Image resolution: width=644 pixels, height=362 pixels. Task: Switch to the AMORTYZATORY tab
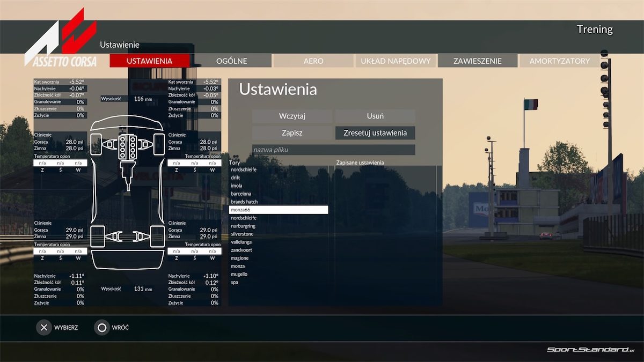pos(560,61)
